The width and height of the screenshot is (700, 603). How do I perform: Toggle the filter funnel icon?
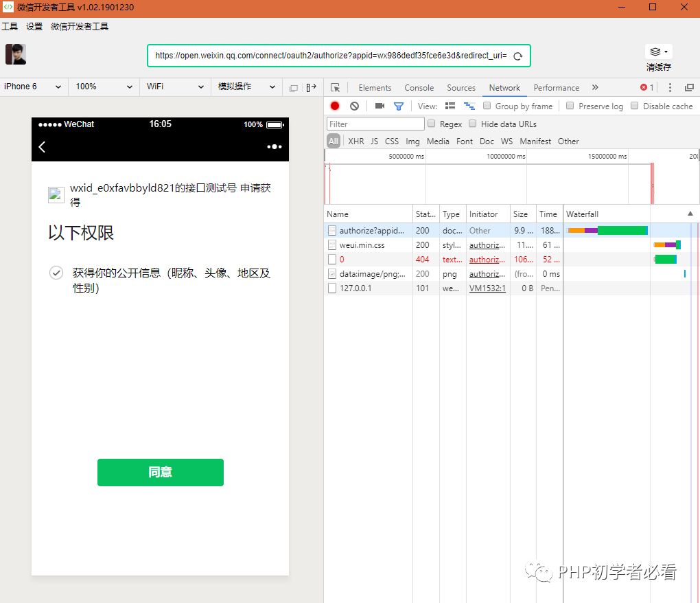[399, 106]
